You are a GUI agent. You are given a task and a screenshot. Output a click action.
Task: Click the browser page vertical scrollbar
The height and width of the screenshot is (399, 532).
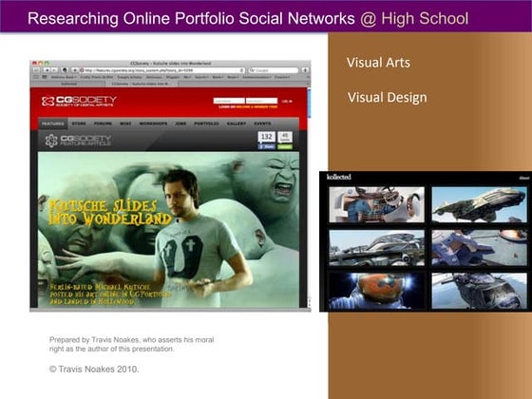click(309, 197)
